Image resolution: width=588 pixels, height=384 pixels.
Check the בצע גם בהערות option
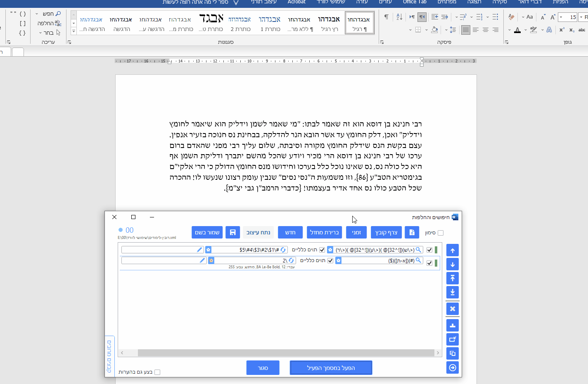[x=157, y=372]
